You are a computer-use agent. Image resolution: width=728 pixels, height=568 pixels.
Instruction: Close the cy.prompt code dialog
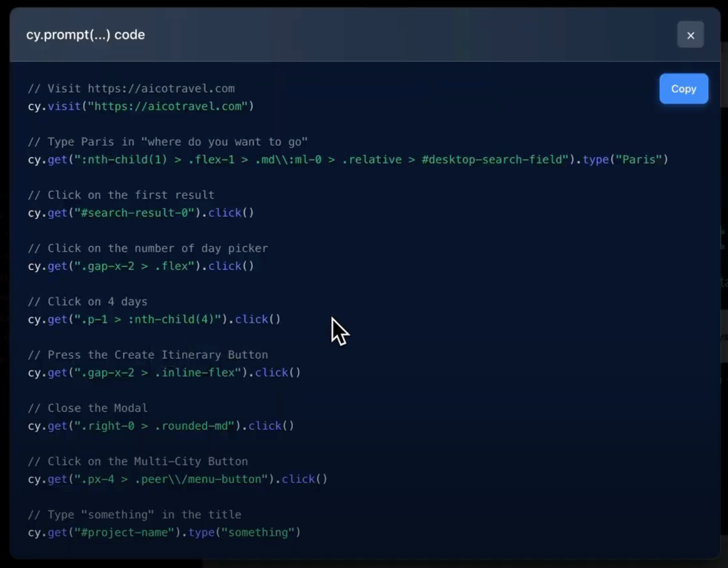690,35
